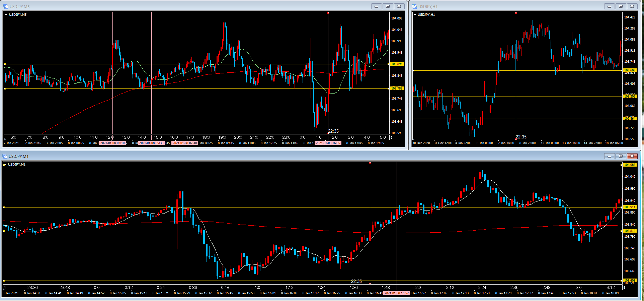Screen dimensions: 644x301
Task: Select the 103.788 price level label
Action: point(397,88)
